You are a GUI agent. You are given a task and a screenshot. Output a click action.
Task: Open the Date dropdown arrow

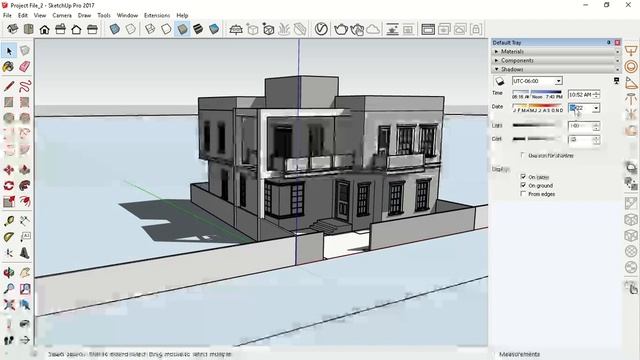(x=596, y=108)
